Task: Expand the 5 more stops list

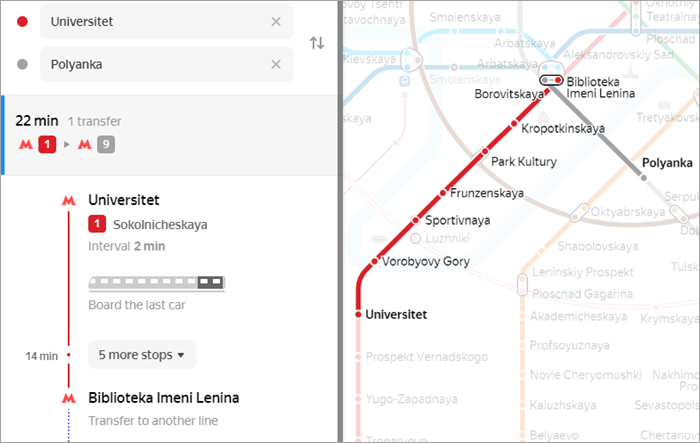Action: (142, 355)
